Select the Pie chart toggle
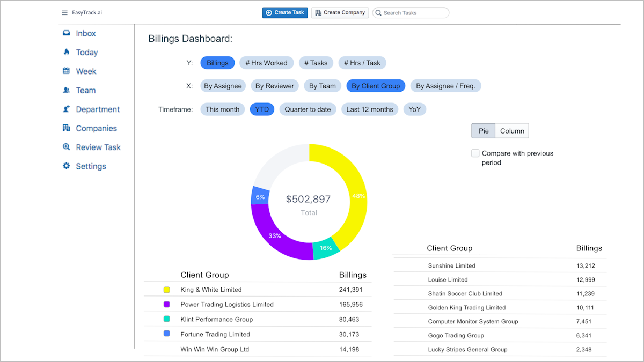Viewport: 644px width, 362px height. tap(484, 131)
